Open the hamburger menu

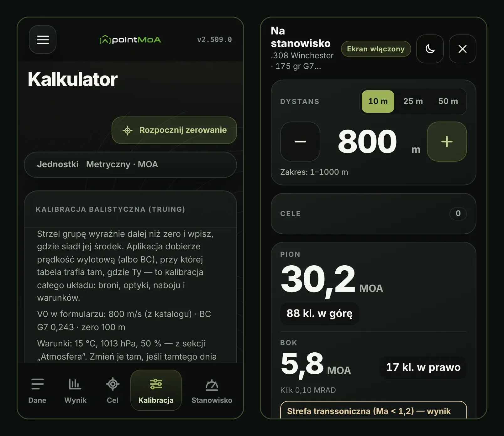click(x=43, y=39)
